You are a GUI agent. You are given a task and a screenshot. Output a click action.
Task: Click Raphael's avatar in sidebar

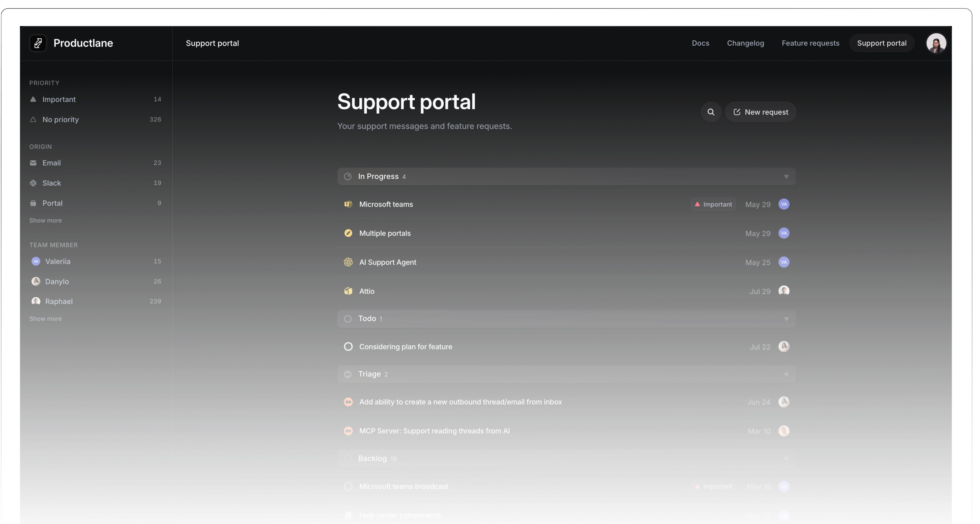click(36, 301)
